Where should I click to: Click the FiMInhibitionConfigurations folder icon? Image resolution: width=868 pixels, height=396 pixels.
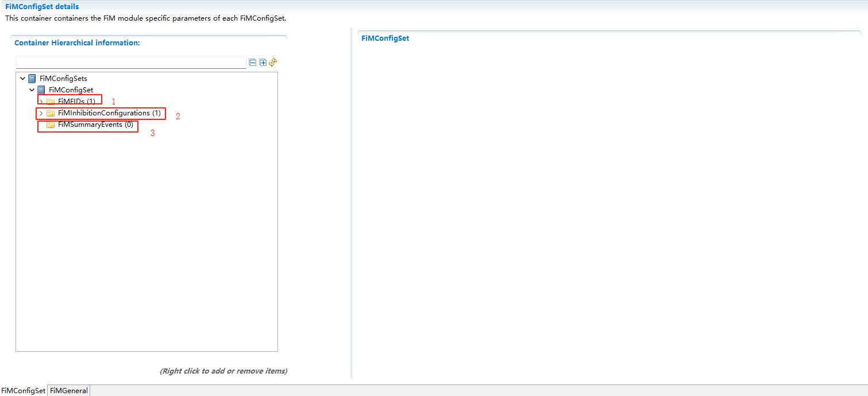coord(51,113)
